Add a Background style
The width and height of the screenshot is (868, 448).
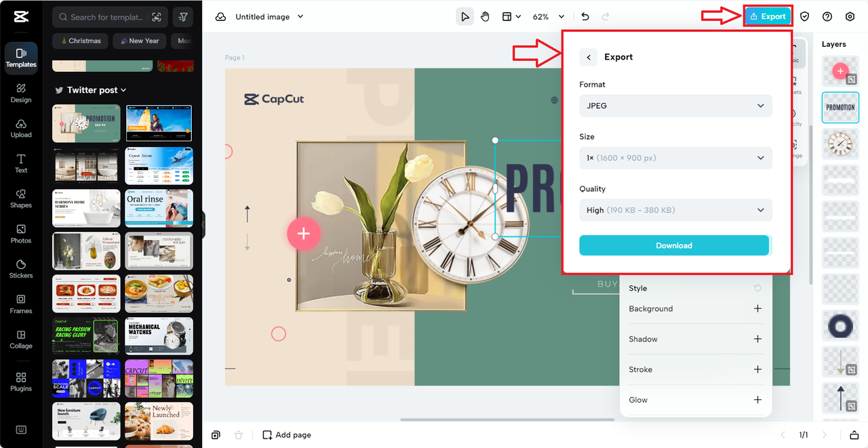(x=757, y=308)
